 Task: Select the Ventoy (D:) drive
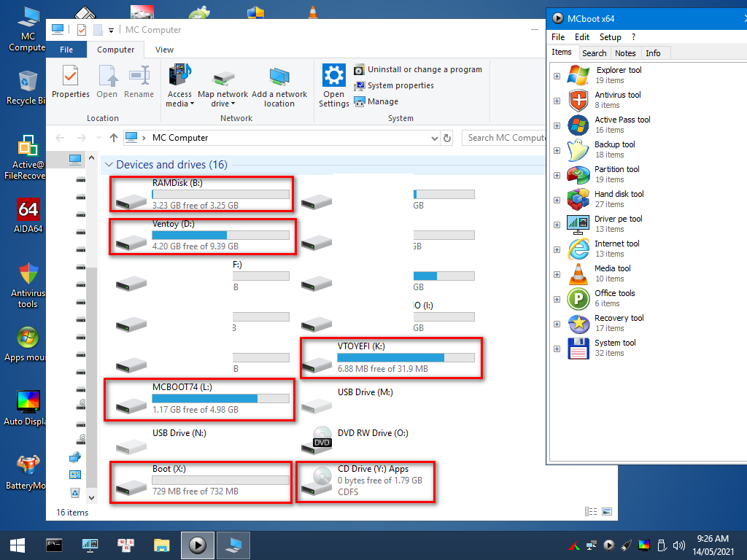point(203,237)
